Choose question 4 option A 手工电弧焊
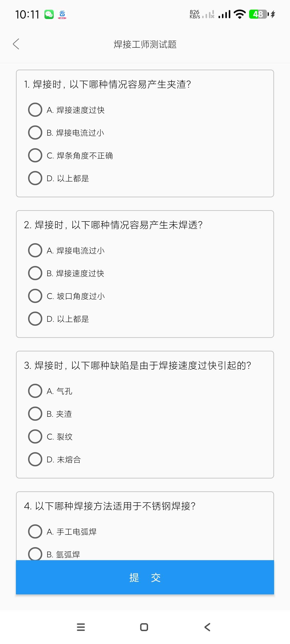The image size is (290, 644). click(35, 531)
